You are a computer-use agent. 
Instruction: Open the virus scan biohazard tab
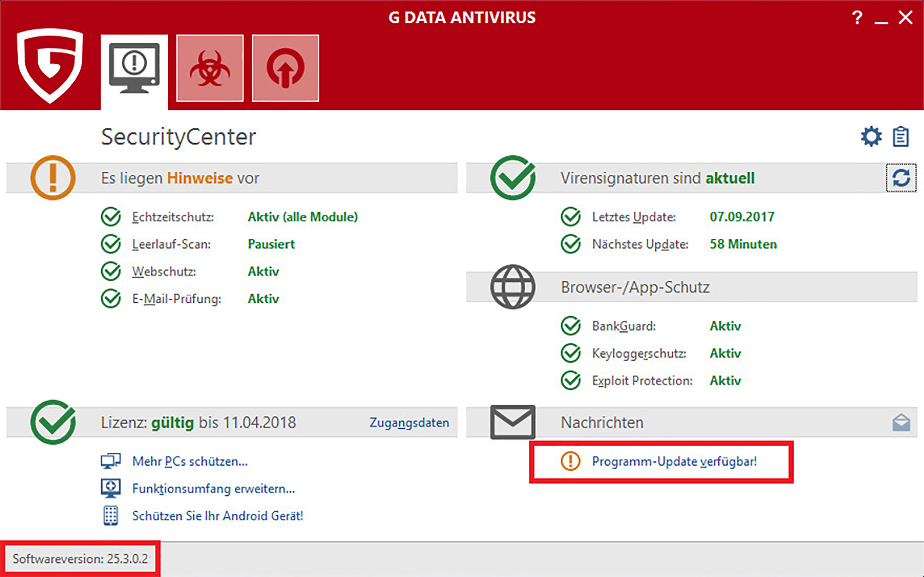(x=210, y=68)
